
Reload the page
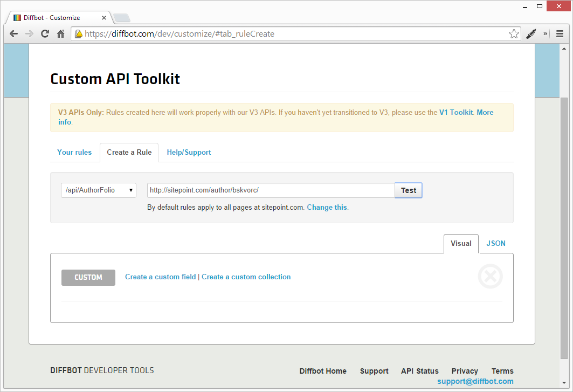point(45,33)
